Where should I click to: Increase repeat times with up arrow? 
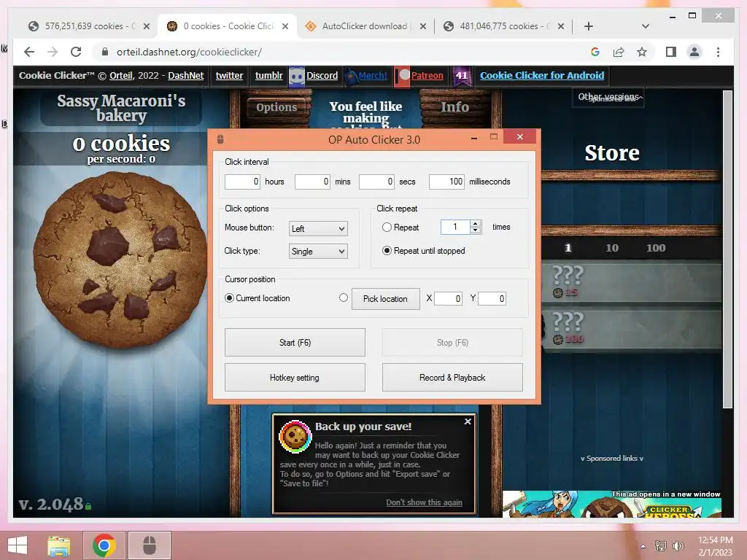click(x=476, y=224)
